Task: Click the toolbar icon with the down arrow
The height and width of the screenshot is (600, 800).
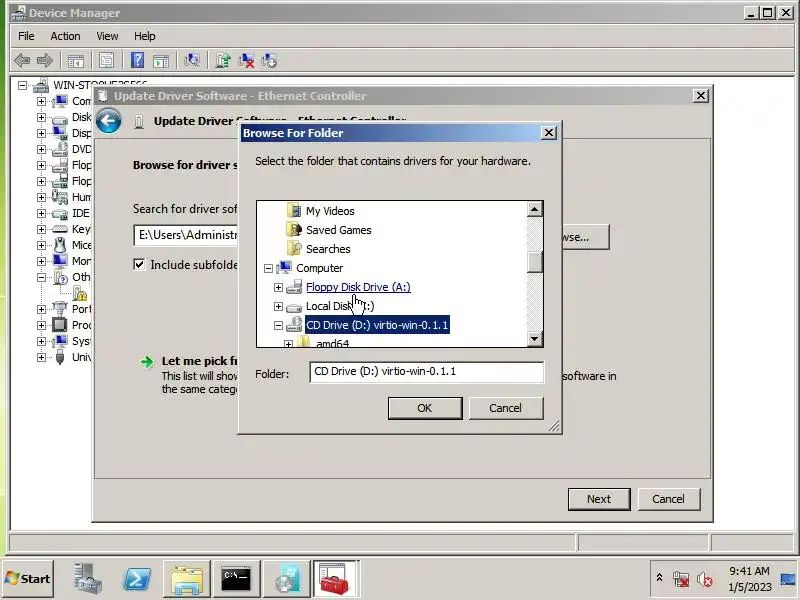Action: click(269, 61)
